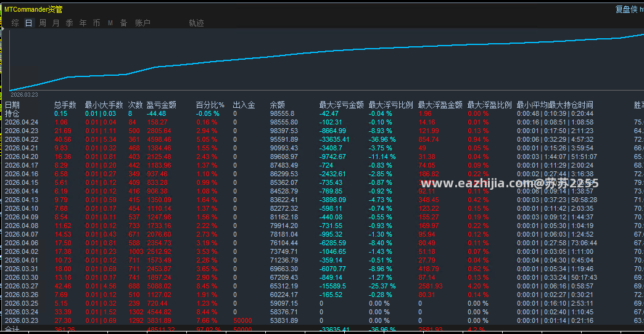Image resolution: width=644 pixels, height=334 pixels.
Task: Click floating loss ratio -25.37 %
Action: [x=382, y=286]
